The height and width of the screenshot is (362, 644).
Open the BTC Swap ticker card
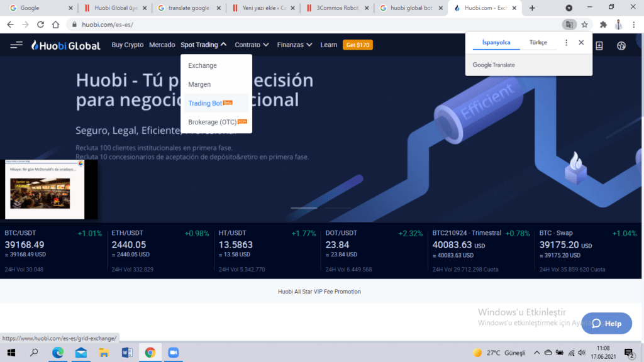point(588,250)
